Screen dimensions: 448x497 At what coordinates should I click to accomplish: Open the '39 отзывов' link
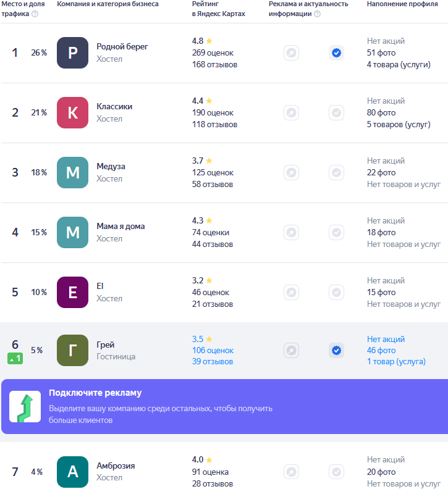coord(213,362)
